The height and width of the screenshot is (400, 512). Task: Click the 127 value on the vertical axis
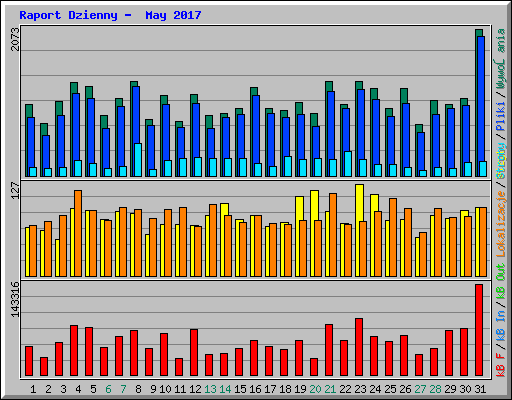point(15,190)
